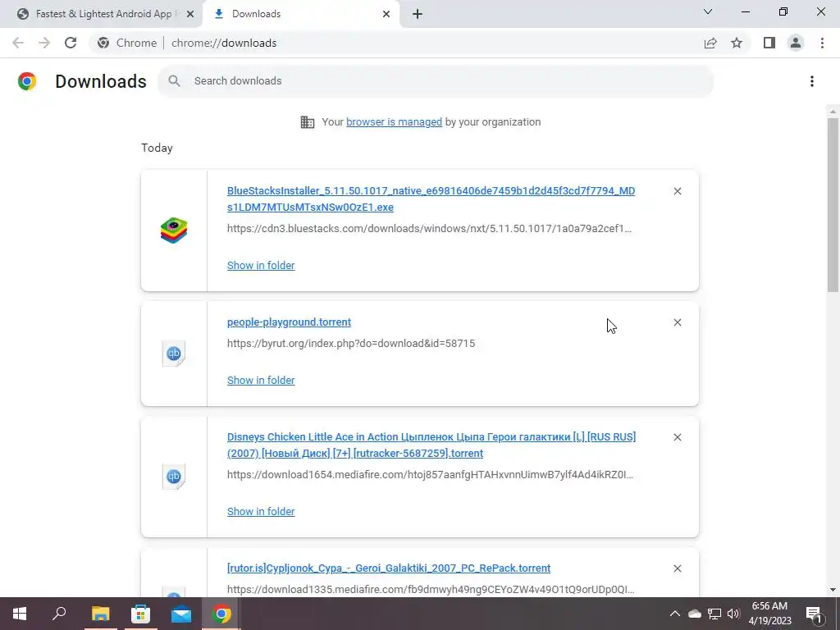Open the rutor.is Cypljonok torrent link
This screenshot has width=840, height=630.
[388, 568]
